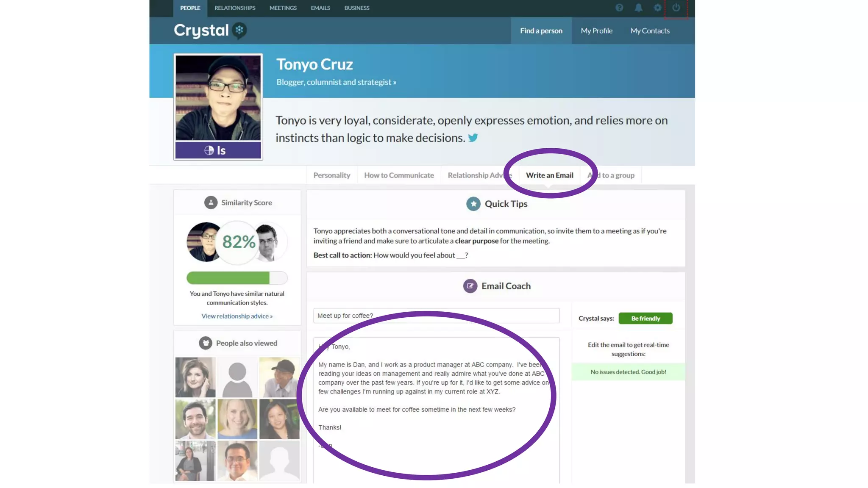
Task: Open the settings gear icon
Action: click(657, 8)
